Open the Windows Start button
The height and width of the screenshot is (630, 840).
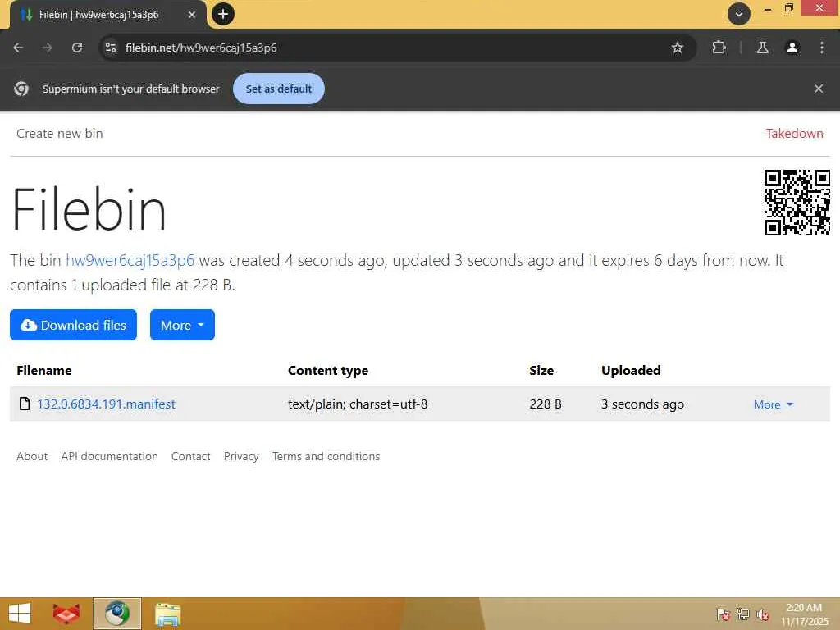coord(20,614)
